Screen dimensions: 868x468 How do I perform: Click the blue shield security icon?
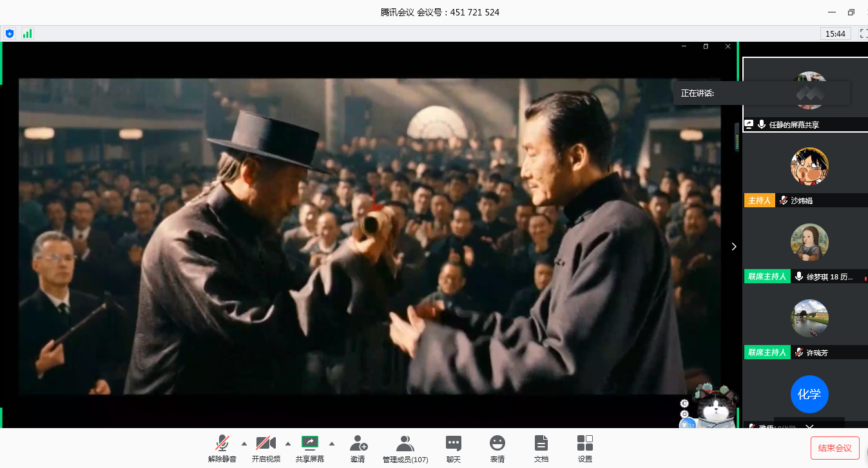pyautogui.click(x=9, y=33)
